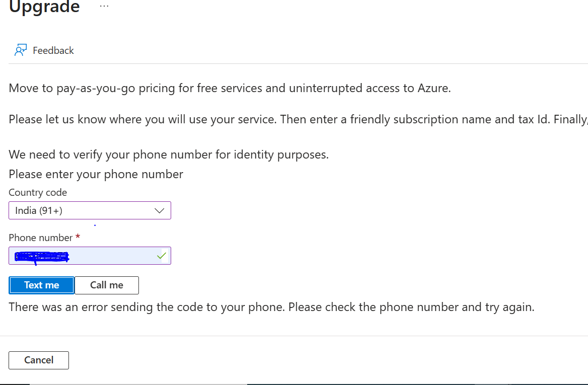Screen dimensions: 588x385
Task: Click the Please enter your phone number prompt
Action: pos(96,174)
